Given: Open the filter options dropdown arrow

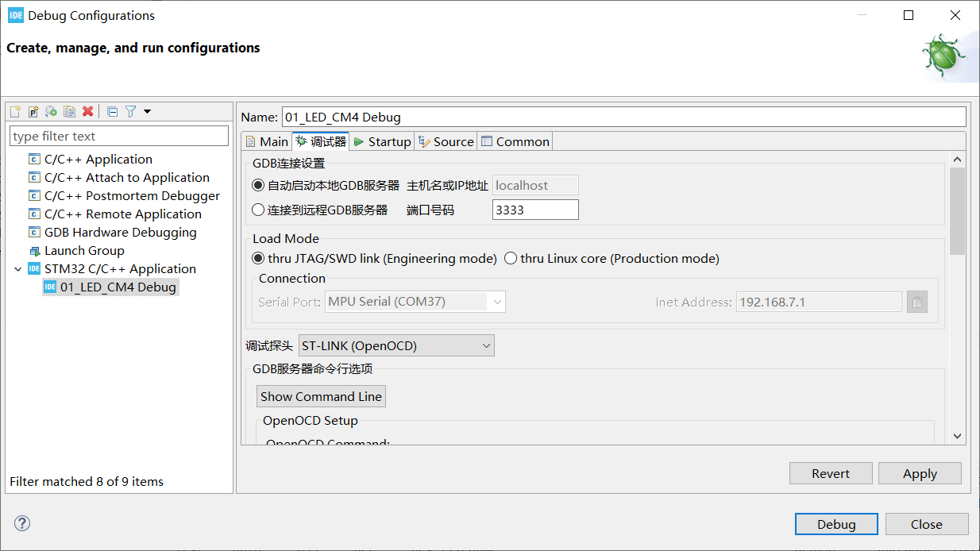Looking at the screenshot, I should (x=147, y=112).
